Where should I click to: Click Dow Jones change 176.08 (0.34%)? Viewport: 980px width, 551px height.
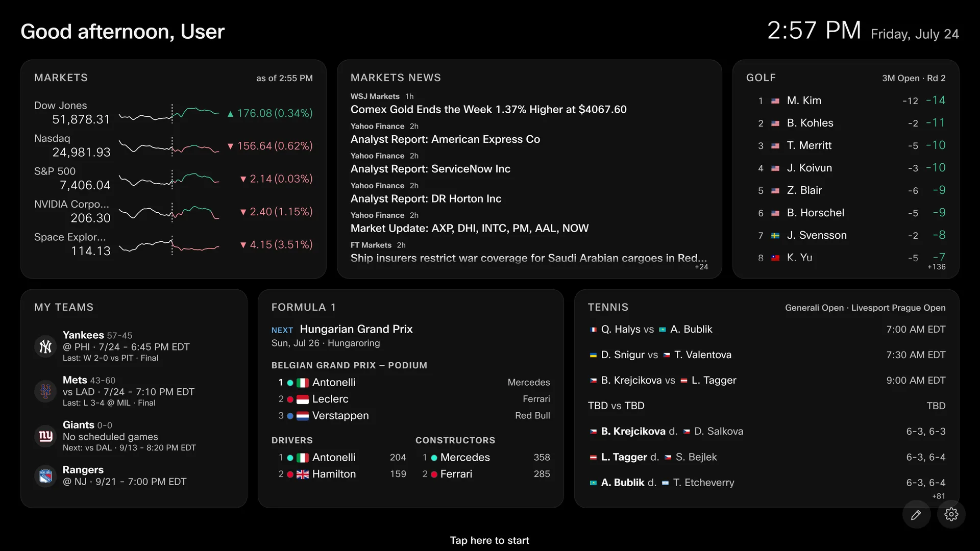[269, 113]
